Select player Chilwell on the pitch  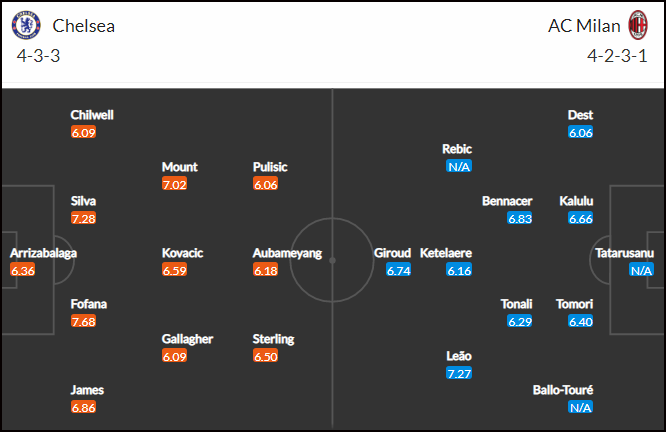pos(92,115)
